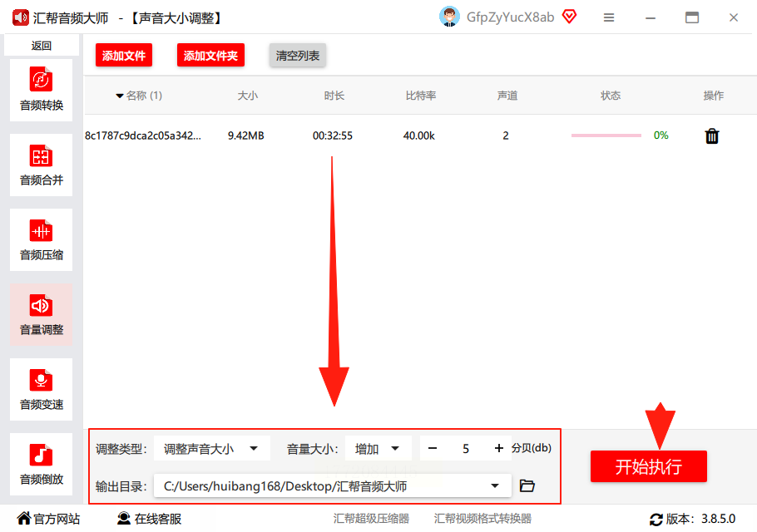The image size is (757, 532).
Task: Click the red VIP diamond icon
Action: coord(570,17)
